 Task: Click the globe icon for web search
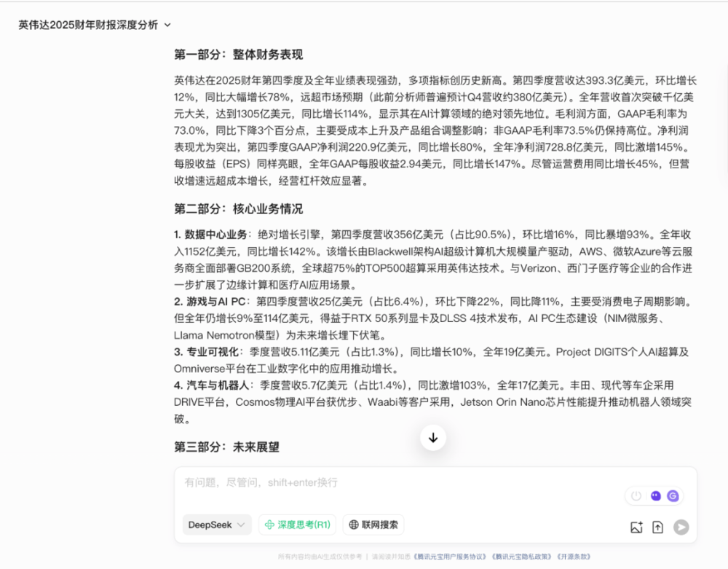(x=355, y=525)
